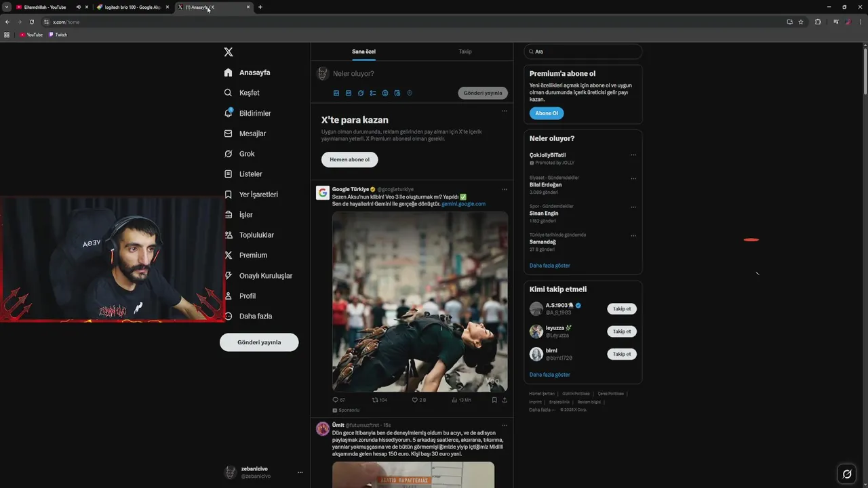Click compose box Gönderi yayınla button
The height and width of the screenshot is (488, 868).
(483, 93)
